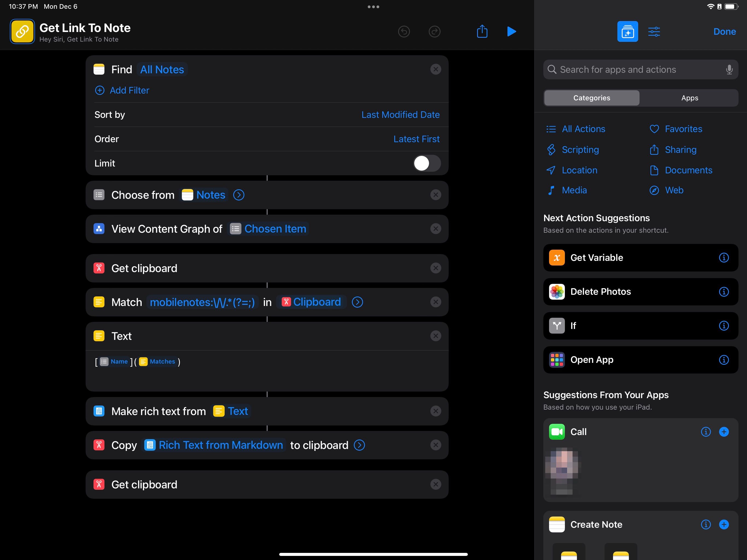The width and height of the screenshot is (747, 560).
Task: Click the search for apps field
Action: (x=635, y=69)
